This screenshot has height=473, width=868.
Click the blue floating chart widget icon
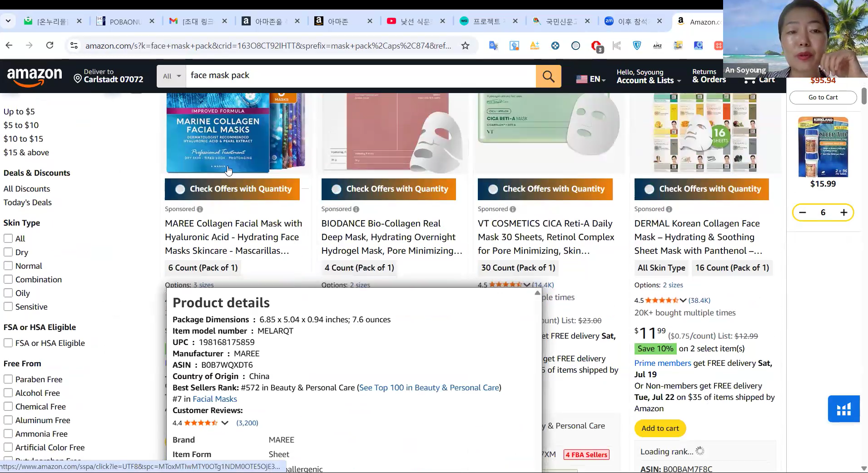(x=843, y=409)
